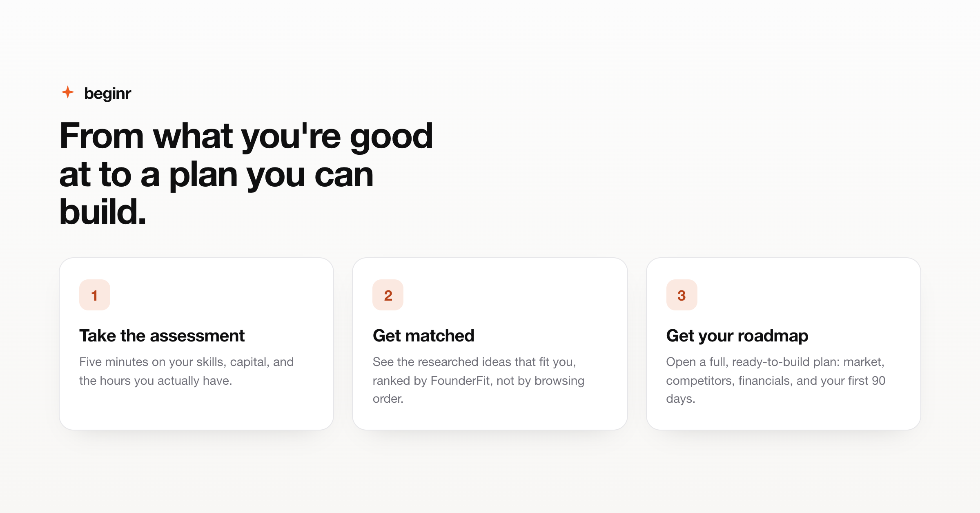Click the orange beginr star logo icon
The height and width of the screenshot is (513, 980).
[x=68, y=92]
